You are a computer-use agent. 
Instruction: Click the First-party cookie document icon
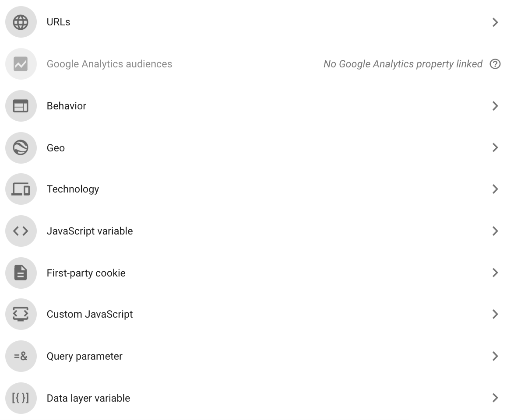21,273
